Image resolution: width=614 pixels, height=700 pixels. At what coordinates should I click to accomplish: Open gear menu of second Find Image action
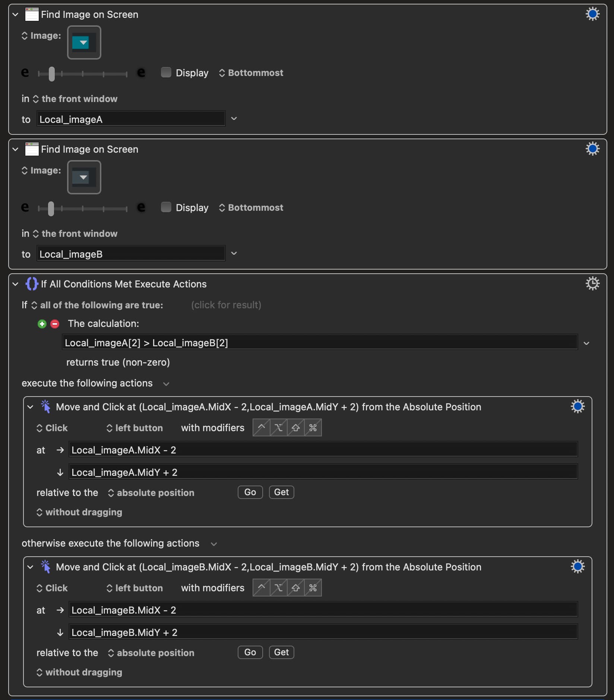[x=592, y=149]
